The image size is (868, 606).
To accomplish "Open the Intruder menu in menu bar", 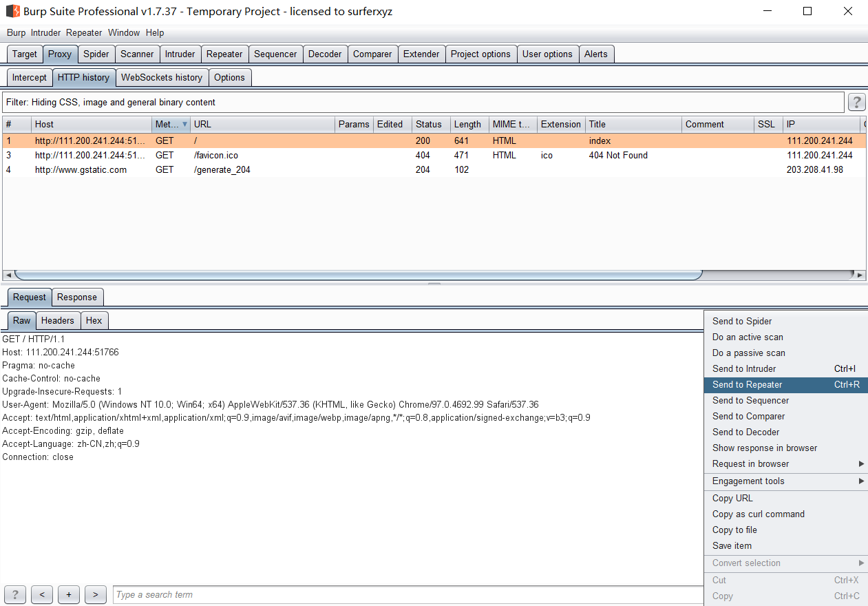I will point(45,32).
